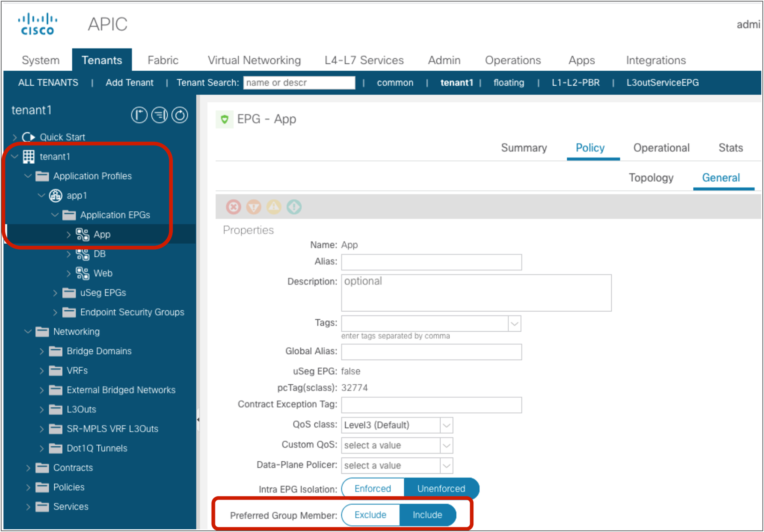Click the uSeg EPGs folder icon
The height and width of the screenshot is (532, 764).
click(69, 293)
